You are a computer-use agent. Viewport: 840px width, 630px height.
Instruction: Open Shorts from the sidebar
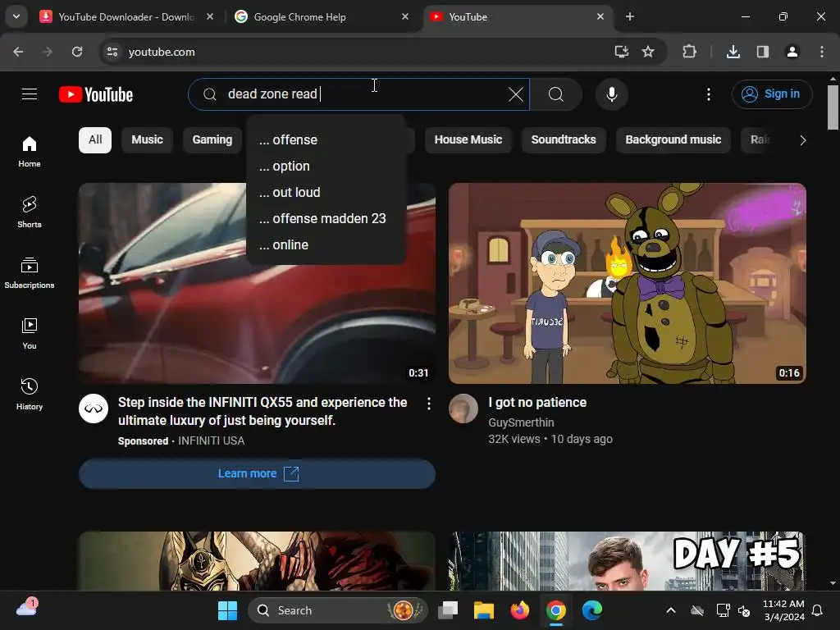pos(30,212)
